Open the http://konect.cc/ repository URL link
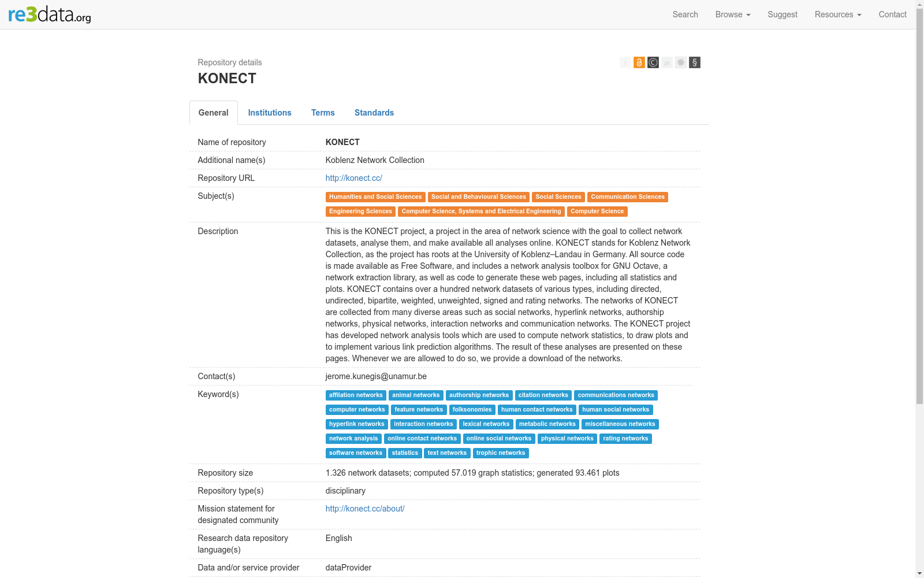 [x=353, y=178]
